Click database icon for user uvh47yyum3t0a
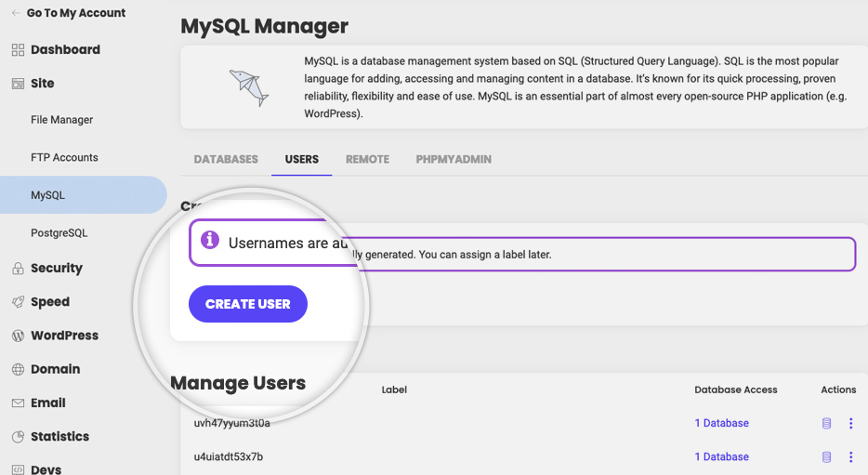868x475 pixels. click(826, 424)
